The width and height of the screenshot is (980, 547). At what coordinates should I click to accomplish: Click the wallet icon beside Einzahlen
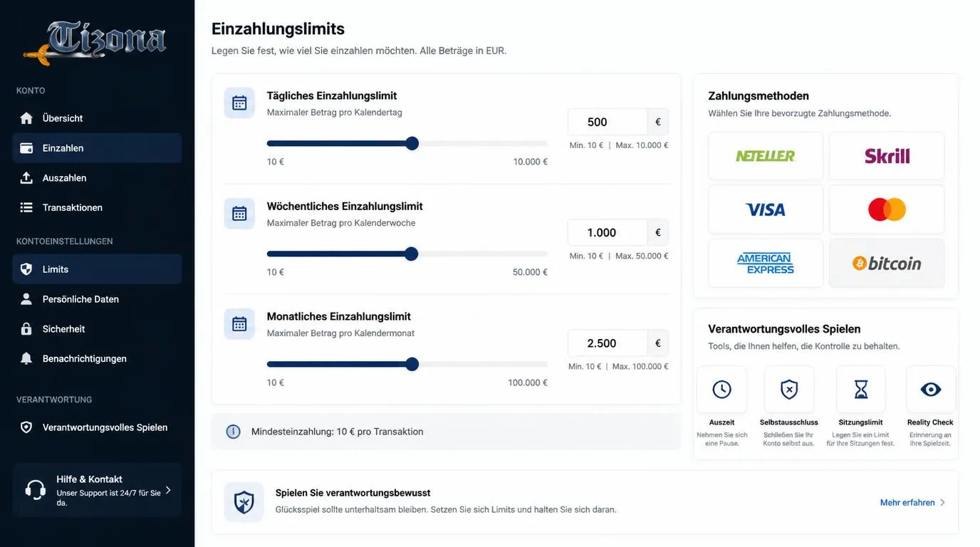(26, 148)
